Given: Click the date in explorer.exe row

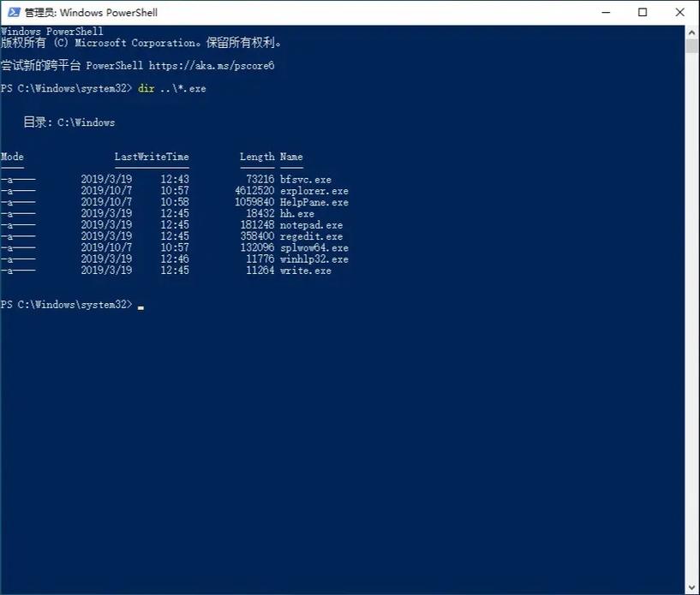Looking at the screenshot, I should pos(107,191).
